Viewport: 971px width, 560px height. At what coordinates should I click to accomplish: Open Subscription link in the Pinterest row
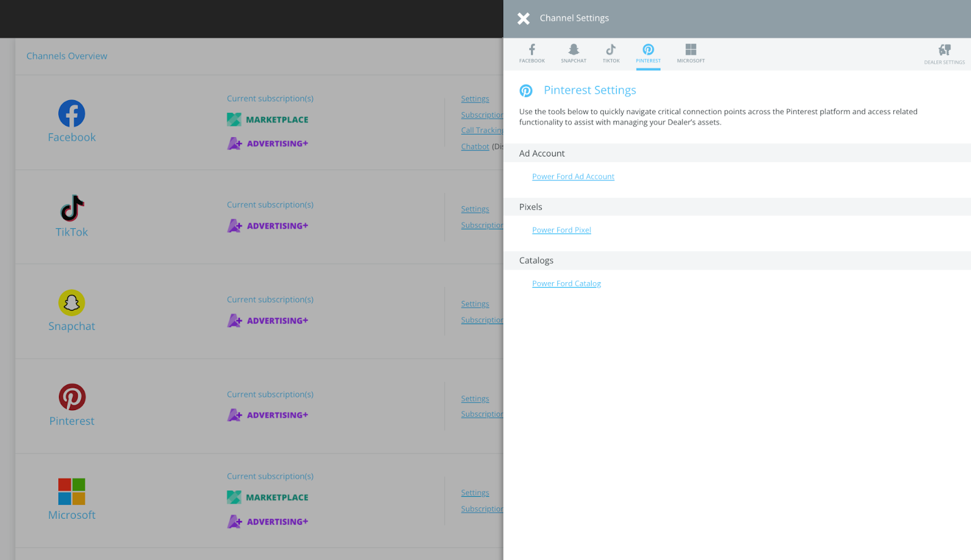coord(482,414)
